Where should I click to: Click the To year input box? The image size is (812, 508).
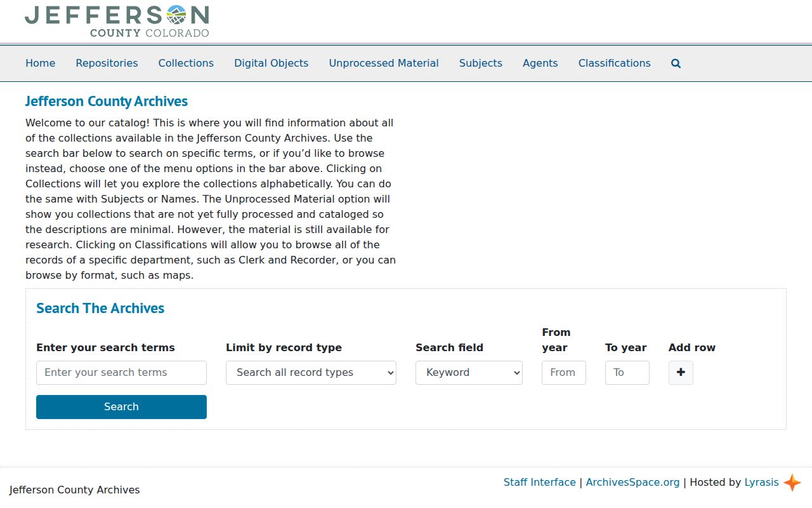tap(627, 373)
